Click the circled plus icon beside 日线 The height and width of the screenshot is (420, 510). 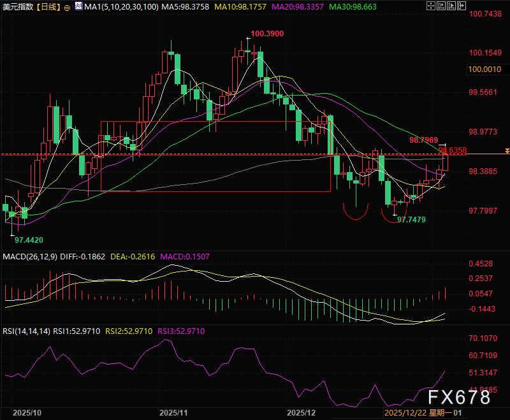[67, 8]
